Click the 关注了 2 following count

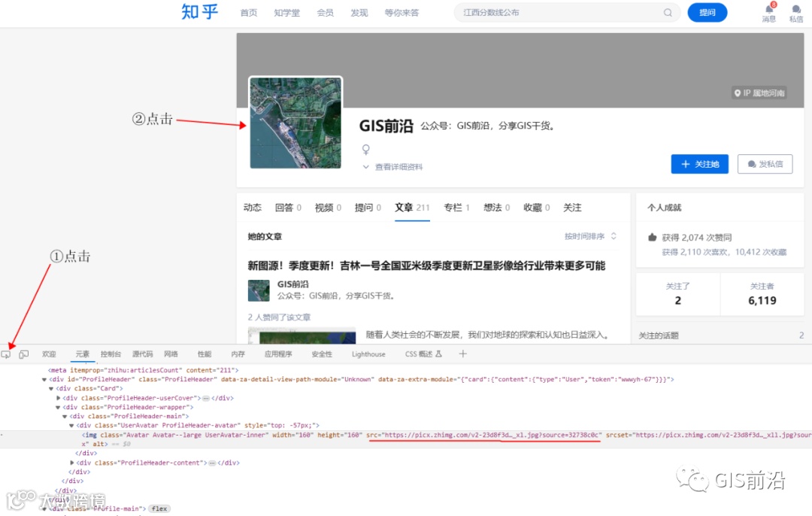pyautogui.click(x=678, y=294)
